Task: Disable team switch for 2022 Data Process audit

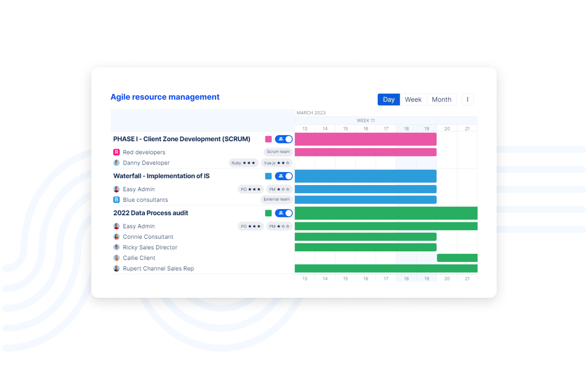Action: coord(284,213)
